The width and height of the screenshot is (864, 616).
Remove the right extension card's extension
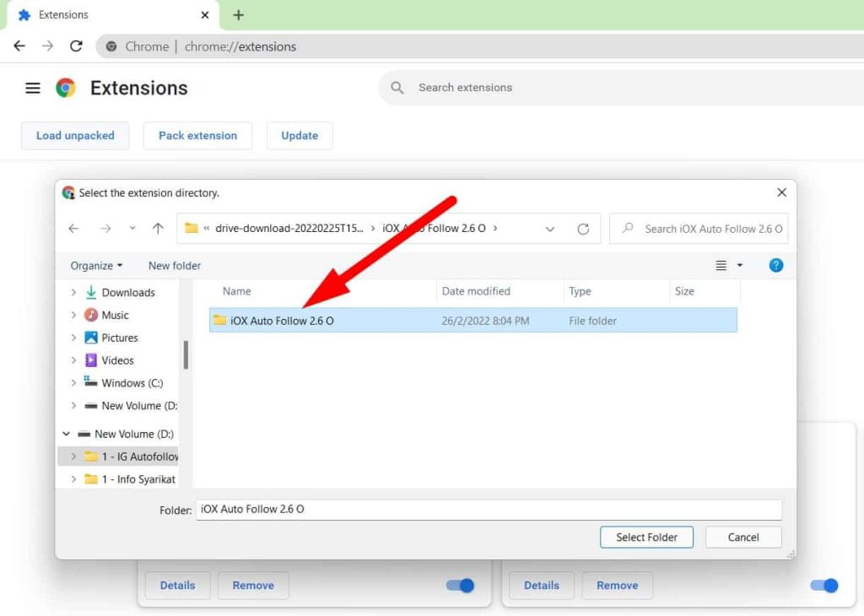(x=617, y=586)
